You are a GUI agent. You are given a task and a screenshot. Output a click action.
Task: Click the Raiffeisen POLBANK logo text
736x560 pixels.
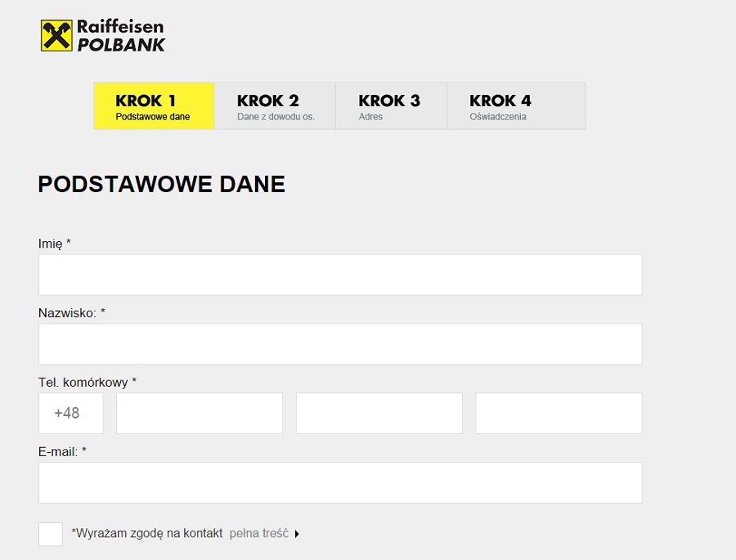click(120, 36)
